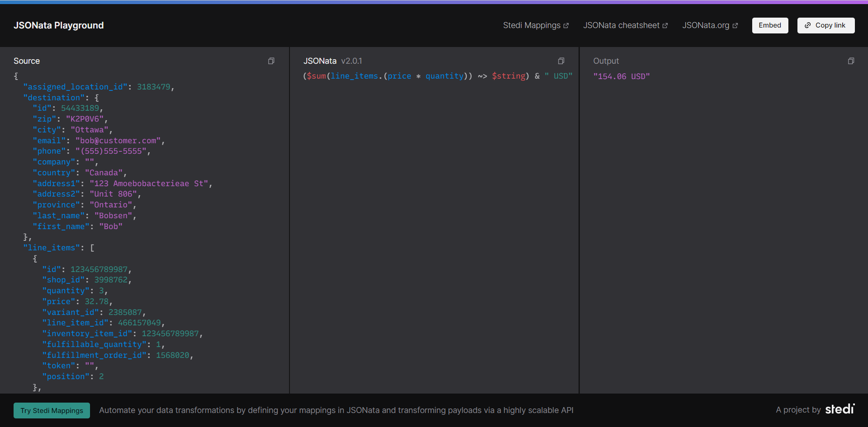Click the line_item_id value 466157049
This screenshot has width=868, height=427.
click(x=139, y=323)
